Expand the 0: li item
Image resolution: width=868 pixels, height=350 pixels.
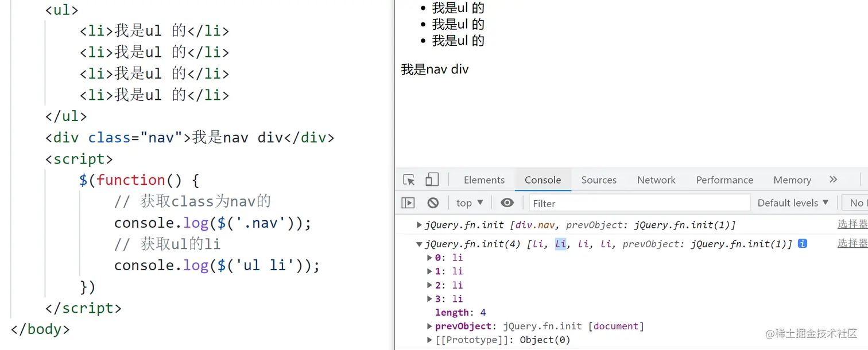(430, 257)
